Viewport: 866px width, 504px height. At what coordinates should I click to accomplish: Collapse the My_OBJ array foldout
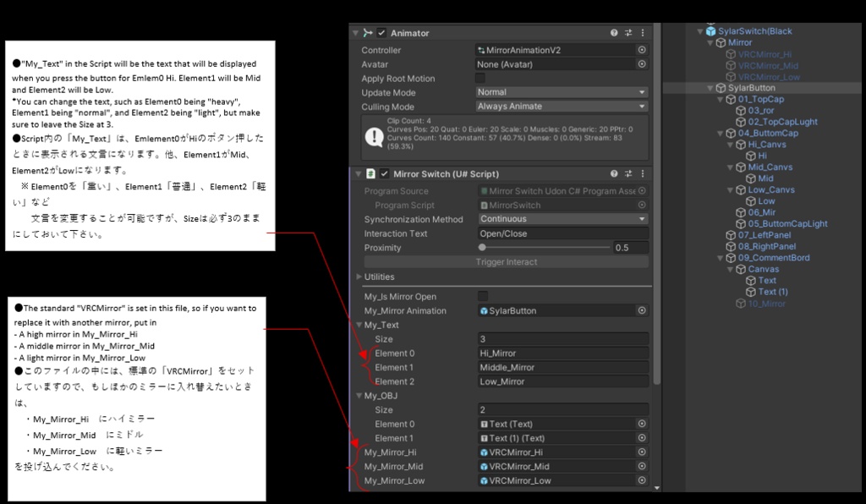(359, 396)
